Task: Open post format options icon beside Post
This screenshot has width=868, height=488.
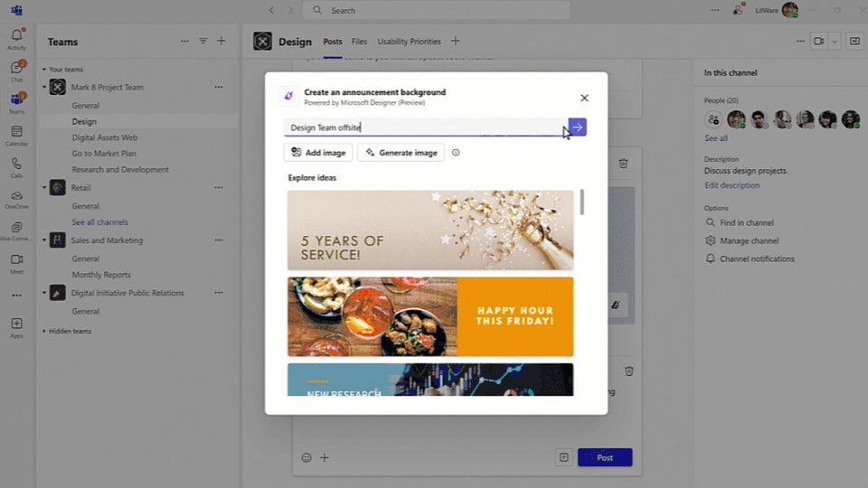Action: tap(563, 457)
